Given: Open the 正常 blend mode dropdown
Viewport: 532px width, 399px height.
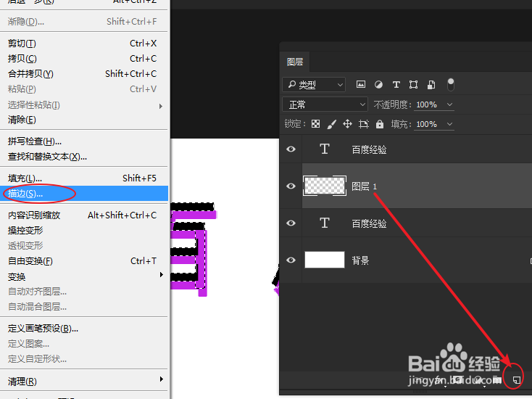Looking at the screenshot, I should point(325,104).
